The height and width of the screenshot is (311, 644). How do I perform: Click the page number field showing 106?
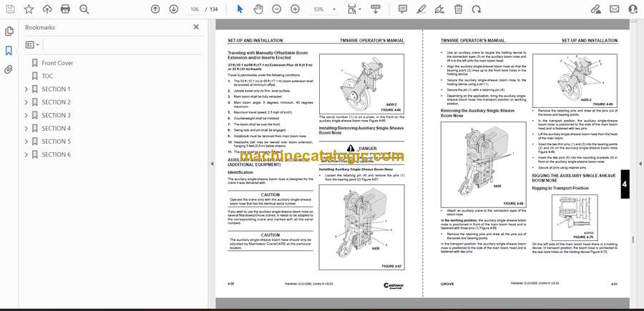pyautogui.click(x=195, y=9)
